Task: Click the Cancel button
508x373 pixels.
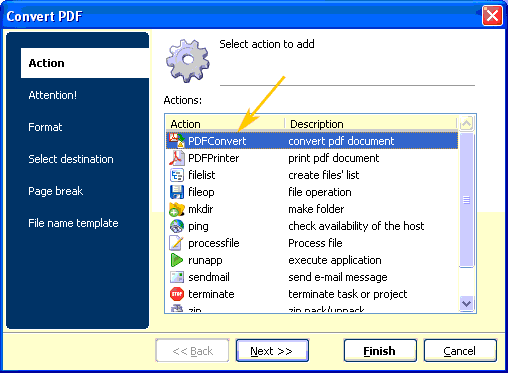Action: click(460, 351)
